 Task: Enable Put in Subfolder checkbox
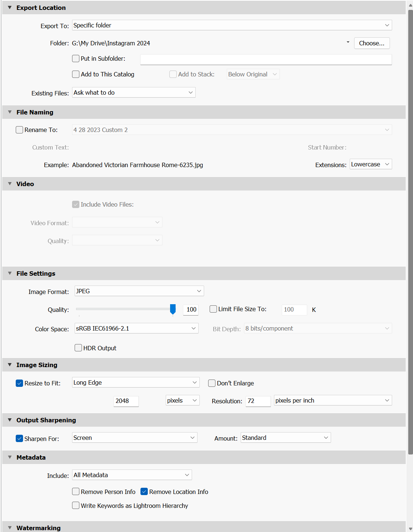point(76,59)
